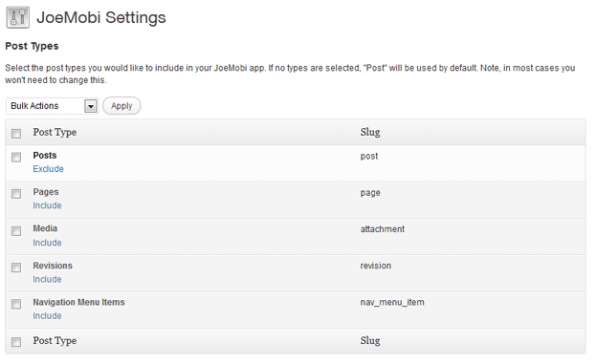Click the JoeMobi Settings page title
Image resolution: width=596 pixels, height=364 pixels.
(x=101, y=17)
